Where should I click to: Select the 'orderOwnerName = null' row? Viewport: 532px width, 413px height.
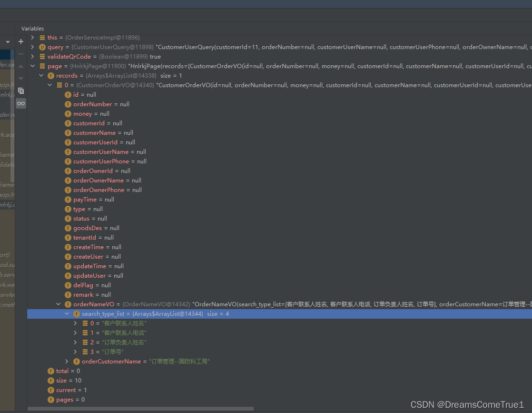coord(280,181)
